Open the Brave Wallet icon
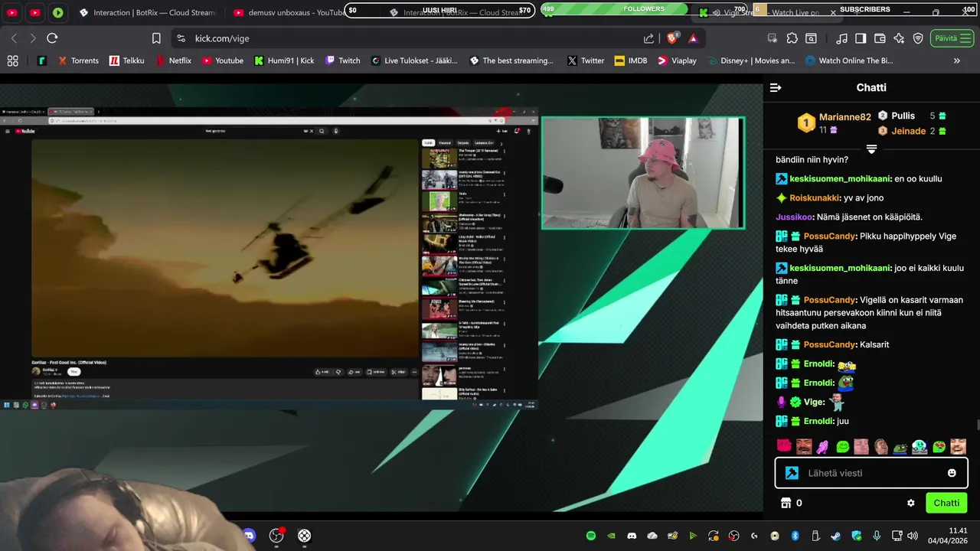Image resolution: width=980 pixels, height=551 pixels. coord(880,38)
